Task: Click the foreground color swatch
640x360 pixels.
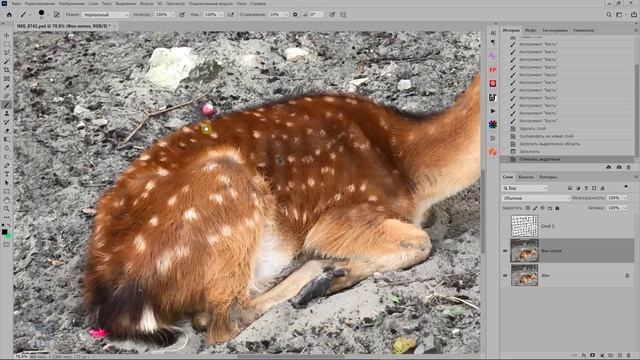Action: pos(4,232)
